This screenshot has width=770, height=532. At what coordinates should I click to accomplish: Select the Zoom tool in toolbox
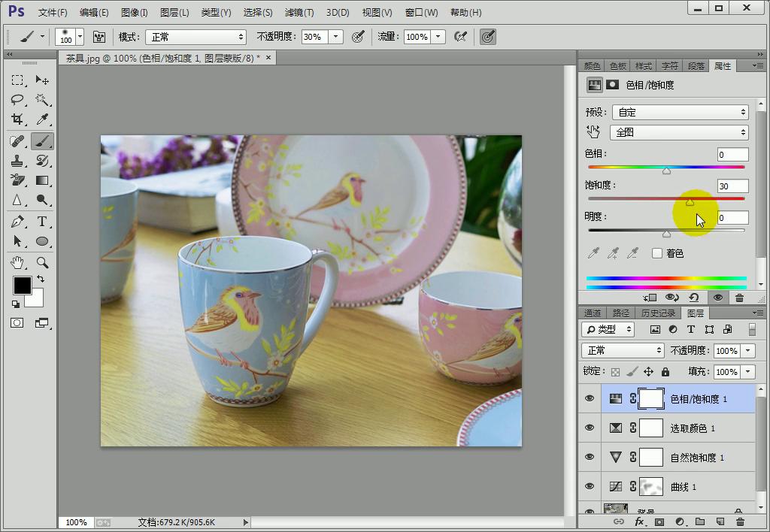click(42, 262)
